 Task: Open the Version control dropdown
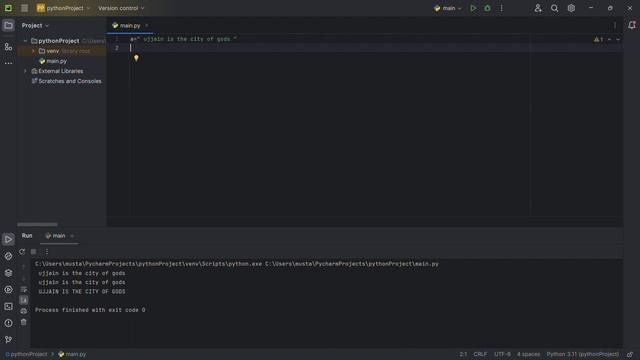click(x=121, y=8)
